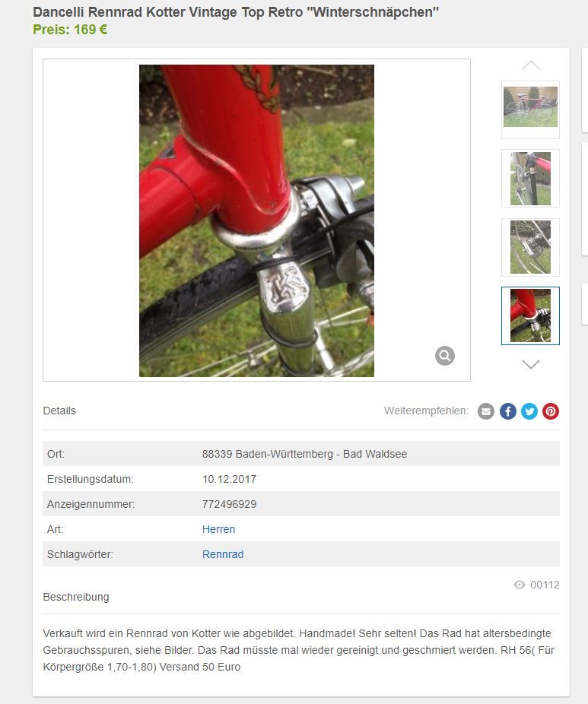Viewport: 588px width, 704px height.
Task: Click the Details section heading
Action: click(59, 411)
